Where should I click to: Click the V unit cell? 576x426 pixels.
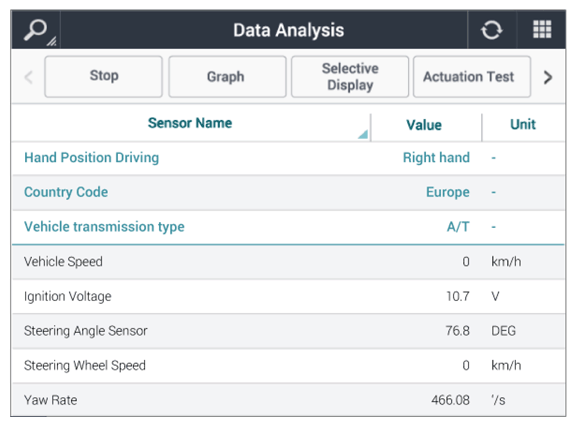coord(495,296)
